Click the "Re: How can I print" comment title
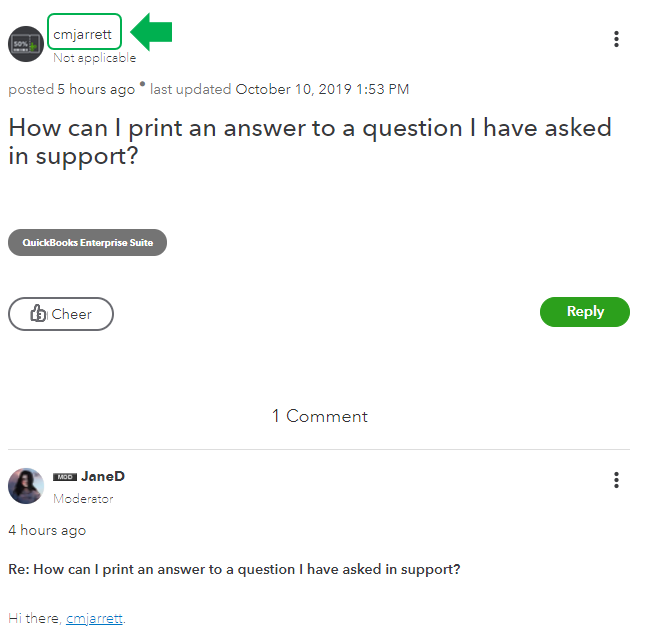The width and height of the screenshot is (656, 636). point(234,569)
